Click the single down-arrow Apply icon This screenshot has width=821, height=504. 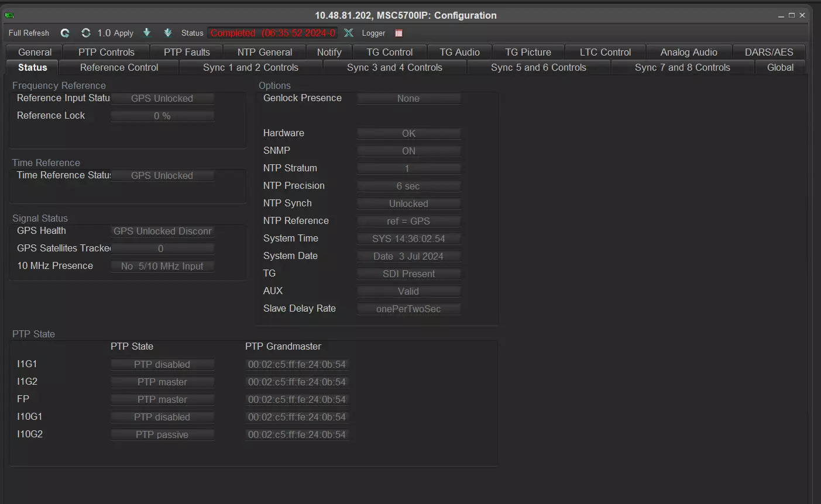pyautogui.click(x=147, y=33)
